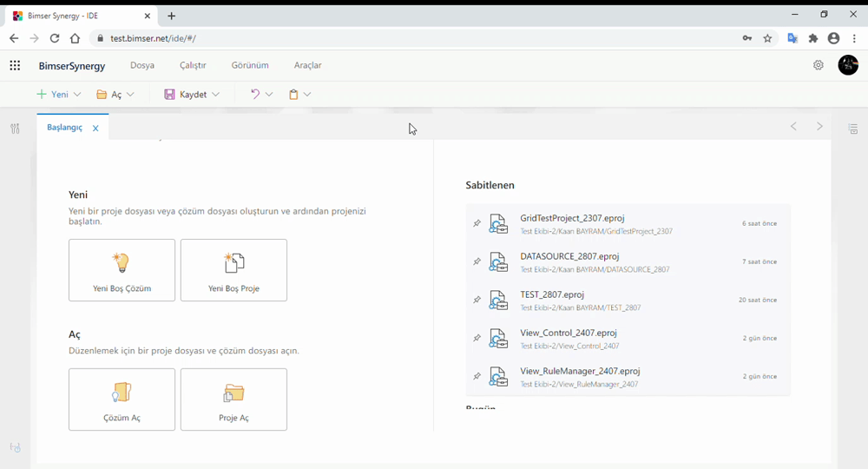
Task: Open the user profile avatar
Action: pyautogui.click(x=847, y=65)
